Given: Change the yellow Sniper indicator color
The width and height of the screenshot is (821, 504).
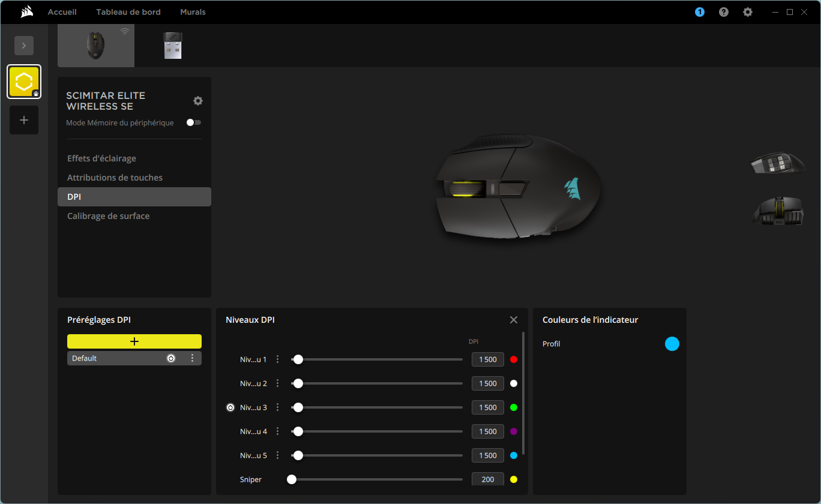Looking at the screenshot, I should [x=514, y=479].
